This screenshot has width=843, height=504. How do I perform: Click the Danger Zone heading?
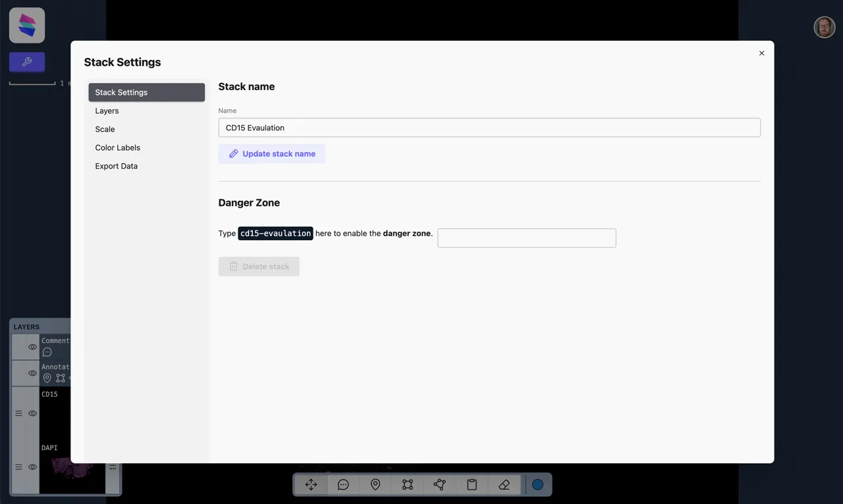tap(249, 203)
